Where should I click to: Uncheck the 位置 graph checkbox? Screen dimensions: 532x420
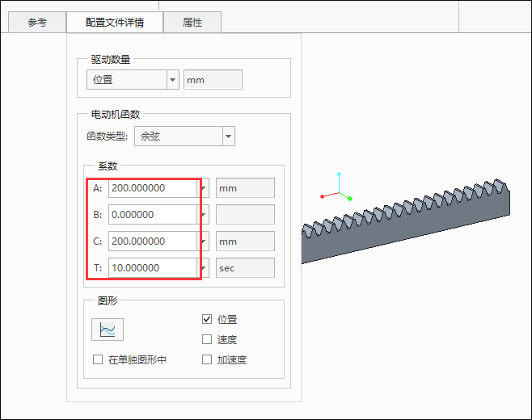pos(207,319)
